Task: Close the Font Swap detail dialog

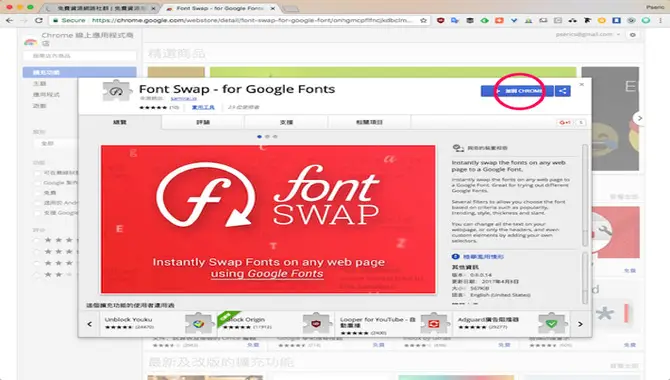Action: point(582,85)
